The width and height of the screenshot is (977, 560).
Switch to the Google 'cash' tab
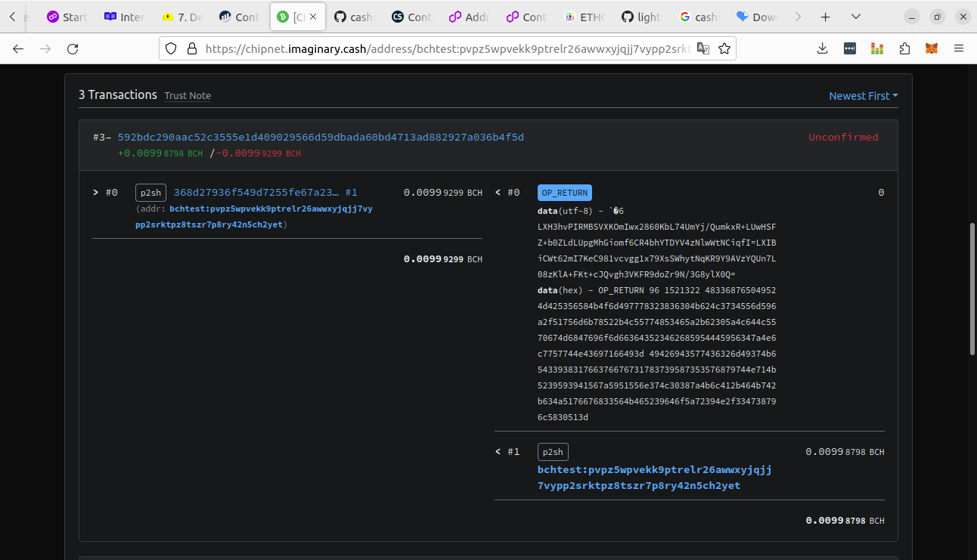(x=699, y=17)
